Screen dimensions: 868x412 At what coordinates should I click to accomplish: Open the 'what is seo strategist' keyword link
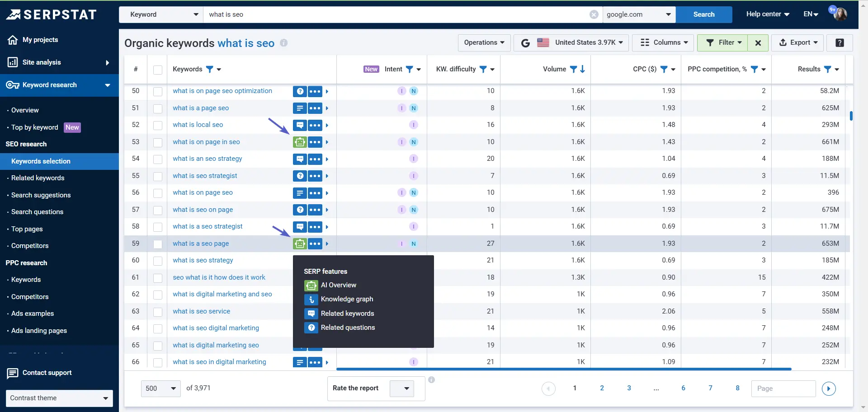click(205, 176)
